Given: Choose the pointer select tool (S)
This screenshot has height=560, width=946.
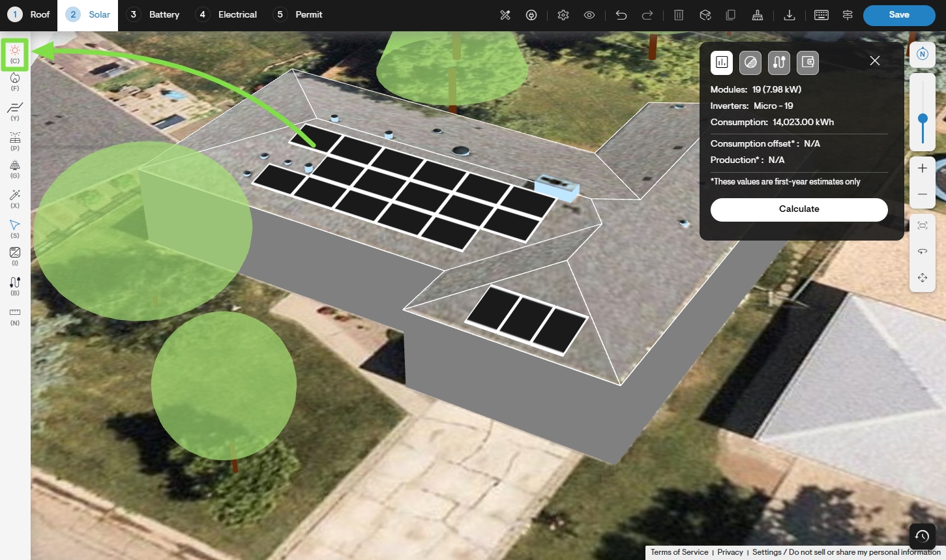Looking at the screenshot, I should pyautogui.click(x=15, y=227).
